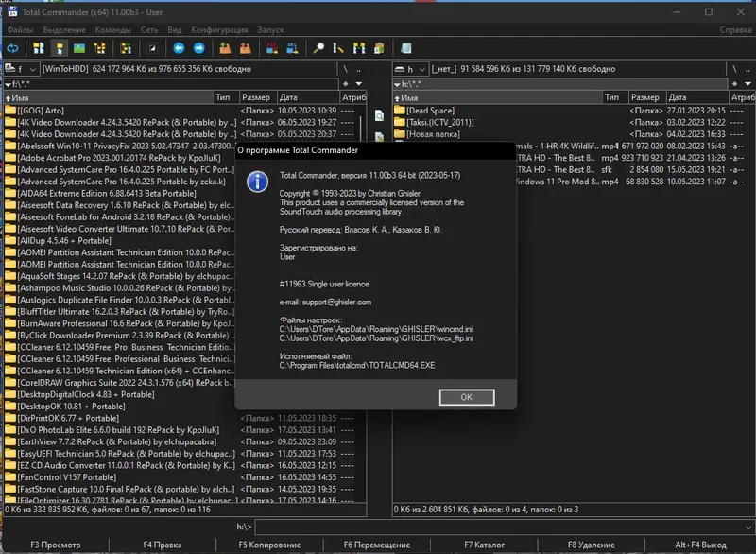Viewport: 756px width, 554px height.
Task: Click the blue info icon in dialog
Action: pyautogui.click(x=257, y=182)
